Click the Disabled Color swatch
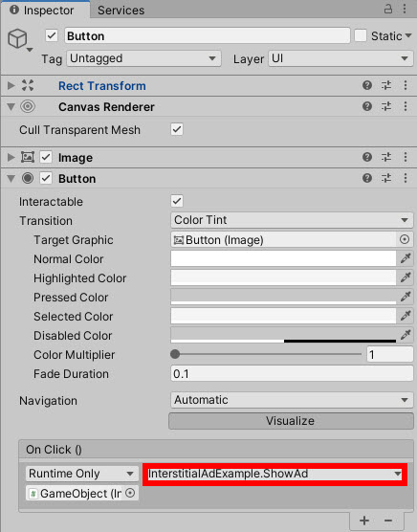The image size is (417, 532). coord(283,335)
